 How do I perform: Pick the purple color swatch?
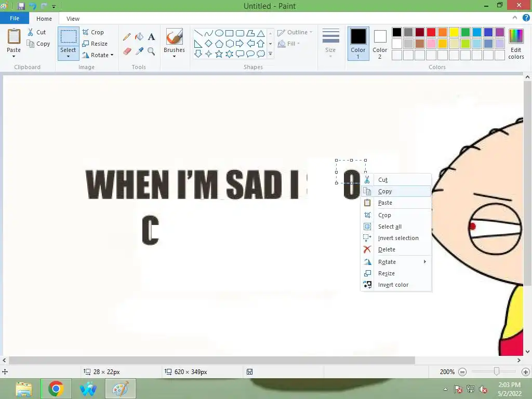(499, 32)
